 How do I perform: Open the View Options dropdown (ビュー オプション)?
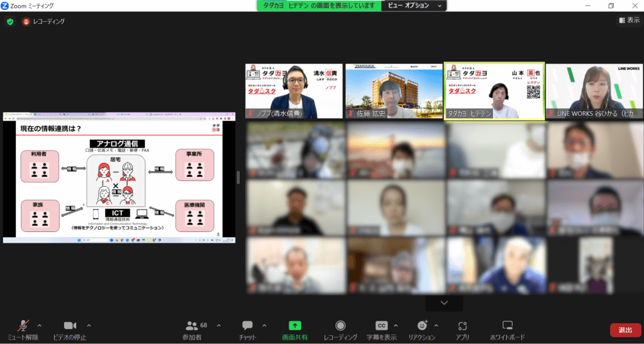click(414, 6)
